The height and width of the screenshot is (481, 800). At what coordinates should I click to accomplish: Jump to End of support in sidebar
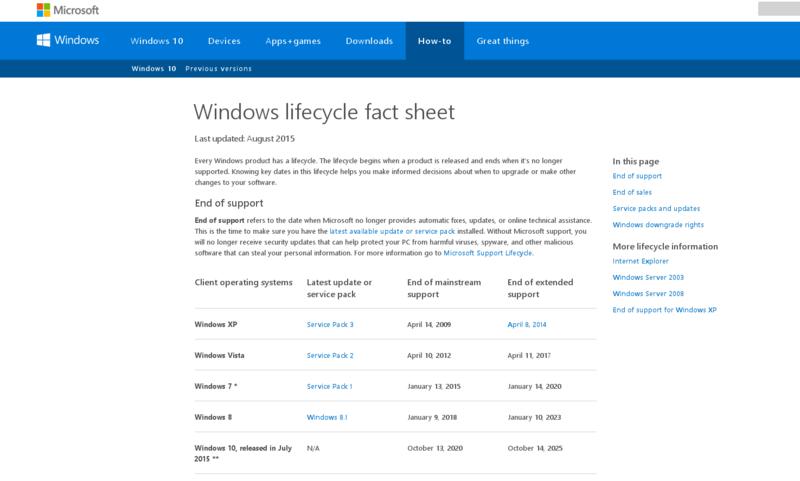[x=637, y=176]
